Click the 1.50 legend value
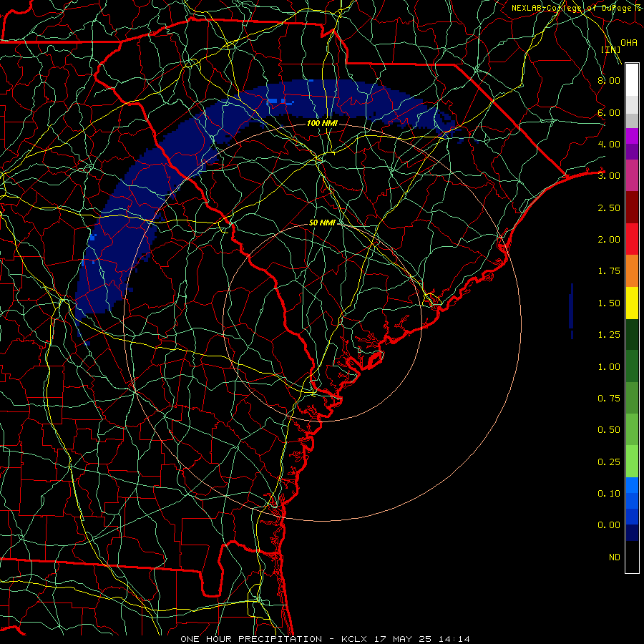 (x=609, y=303)
